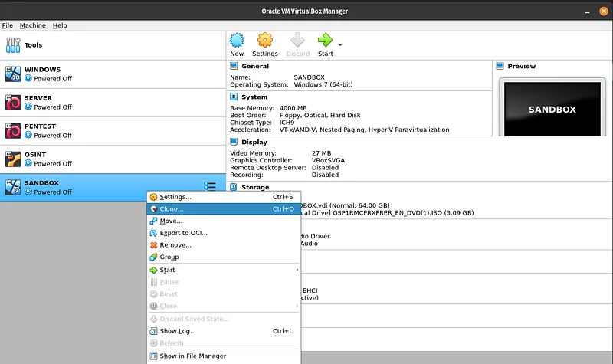The image size is (613, 364).
Task: Choose Remove... from the context menu
Action: 224,245
